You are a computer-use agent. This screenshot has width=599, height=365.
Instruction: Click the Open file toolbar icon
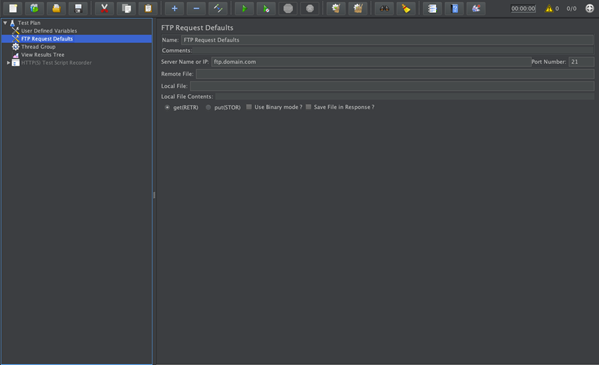point(56,8)
